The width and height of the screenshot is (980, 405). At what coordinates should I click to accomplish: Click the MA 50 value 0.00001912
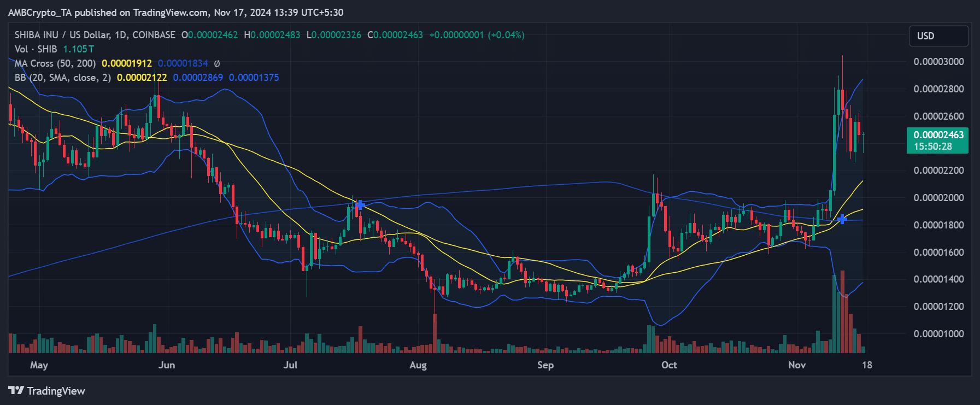[x=127, y=63]
